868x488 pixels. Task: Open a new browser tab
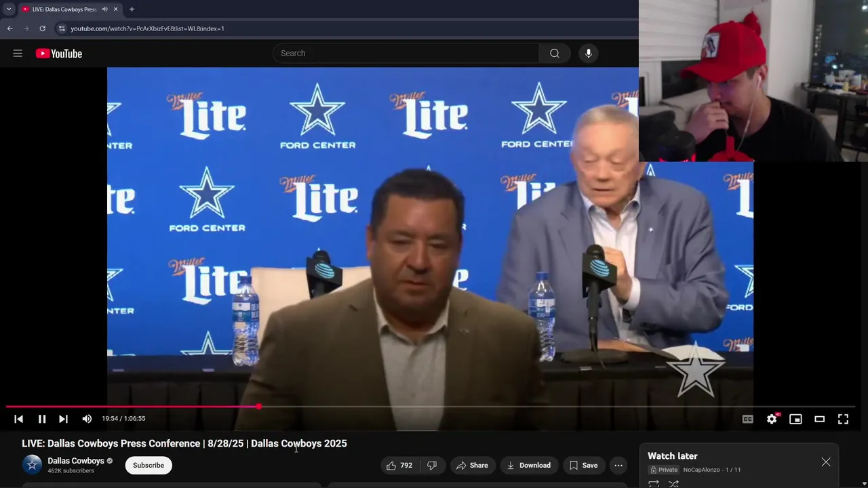tap(132, 9)
